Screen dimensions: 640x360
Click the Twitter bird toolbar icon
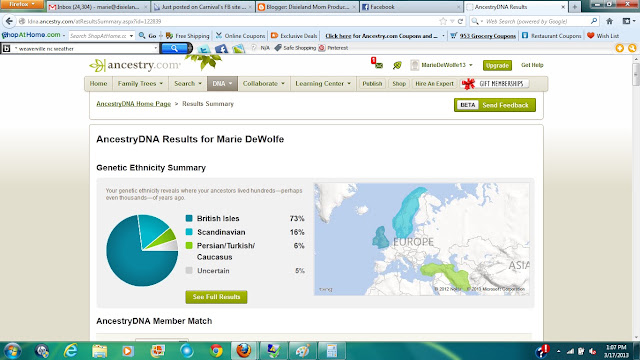204,49
